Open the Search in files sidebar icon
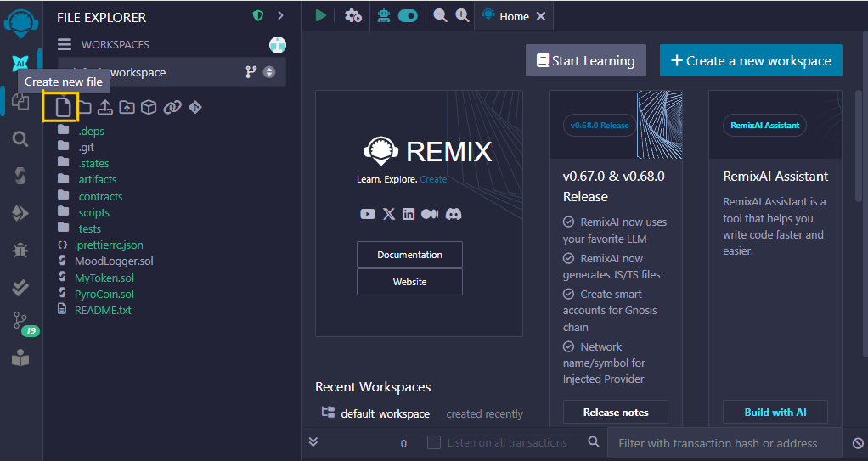 (x=20, y=139)
